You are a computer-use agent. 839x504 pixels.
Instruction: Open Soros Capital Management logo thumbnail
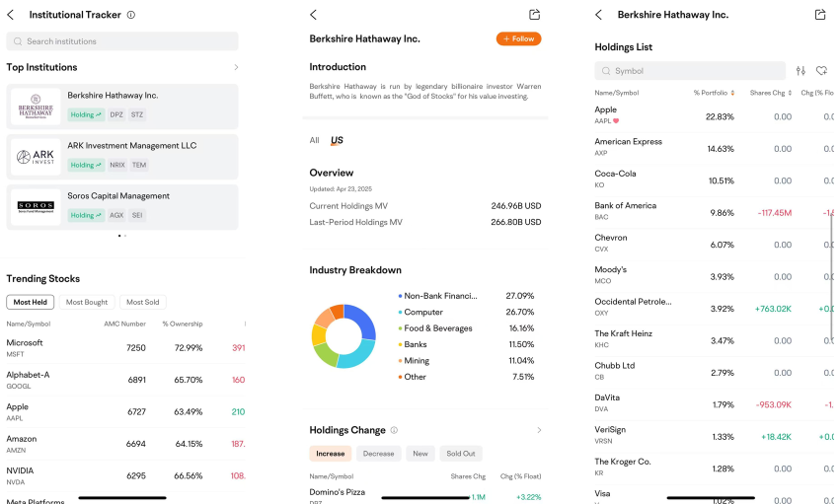pyautogui.click(x=36, y=207)
